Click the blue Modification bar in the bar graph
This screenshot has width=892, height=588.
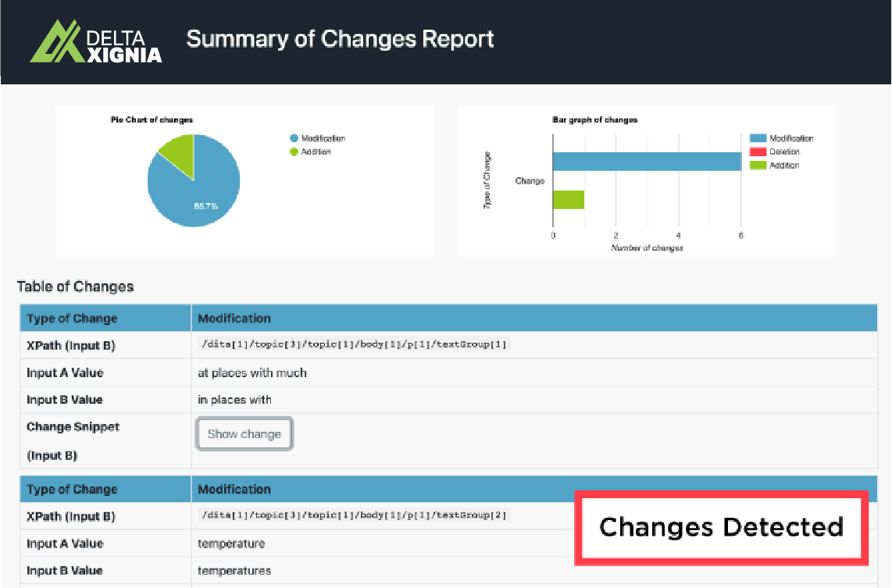[647, 162]
